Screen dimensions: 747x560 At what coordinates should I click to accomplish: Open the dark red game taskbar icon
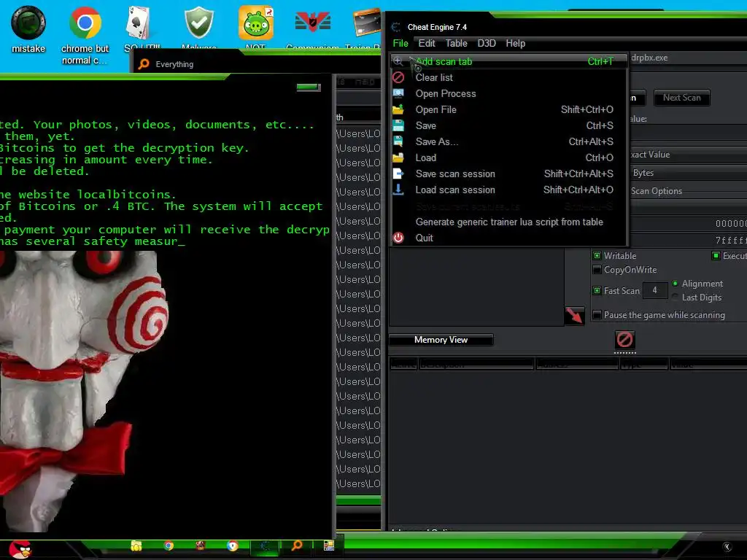tap(200, 545)
